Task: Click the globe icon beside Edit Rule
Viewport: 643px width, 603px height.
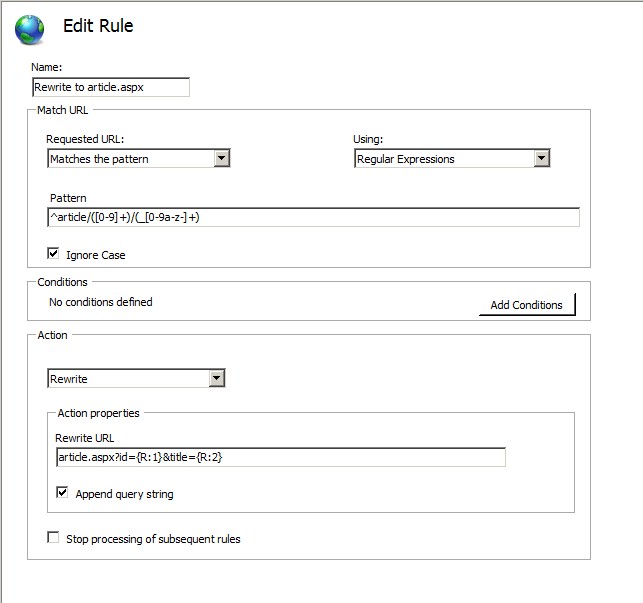Action: pos(30,30)
